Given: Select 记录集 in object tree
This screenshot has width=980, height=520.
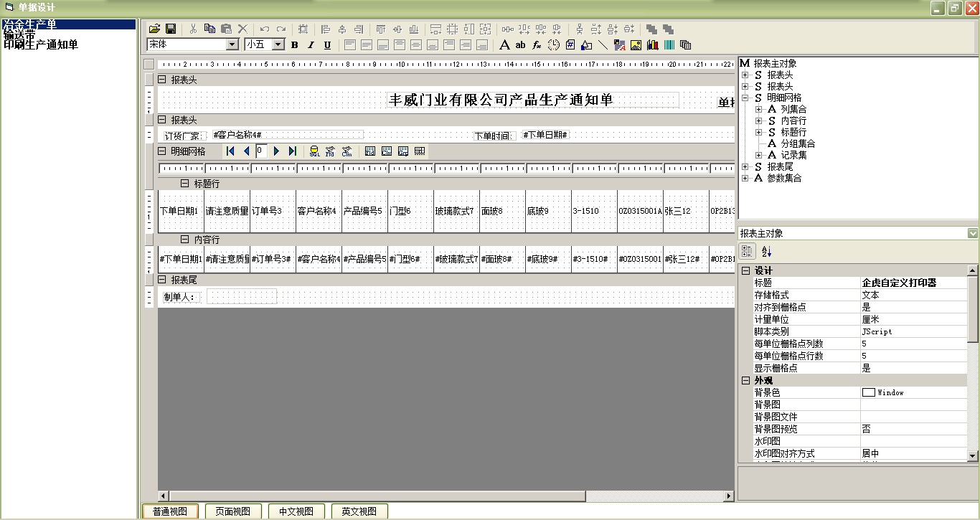Looking at the screenshot, I should pyautogui.click(x=793, y=155).
